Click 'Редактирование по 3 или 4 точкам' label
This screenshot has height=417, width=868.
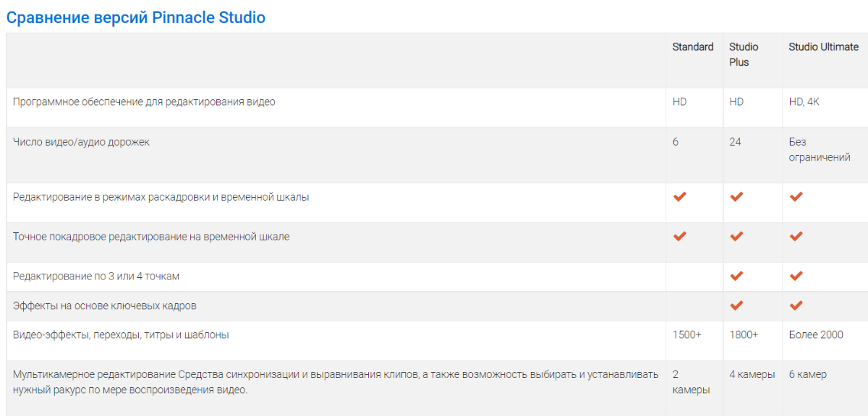pos(96,277)
